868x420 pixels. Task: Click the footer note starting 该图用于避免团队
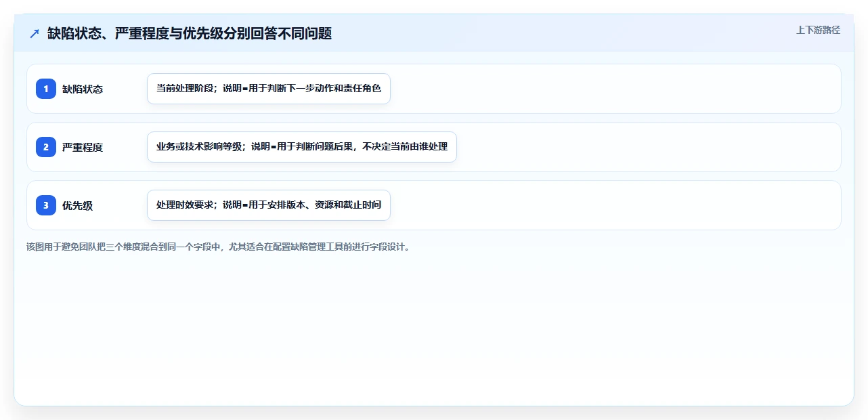coord(218,247)
